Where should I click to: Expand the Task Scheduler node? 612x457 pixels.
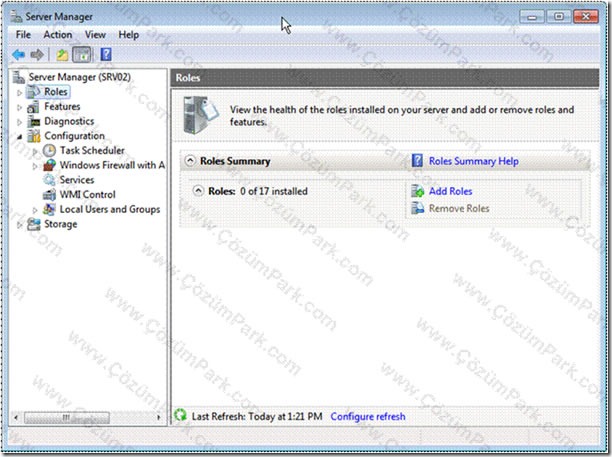tap(35, 151)
